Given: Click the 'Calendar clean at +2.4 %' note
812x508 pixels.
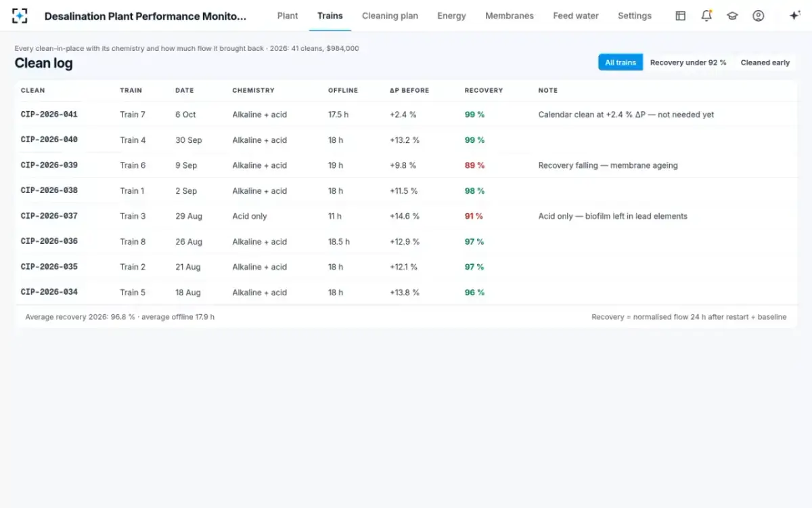Looking at the screenshot, I should tap(626, 114).
